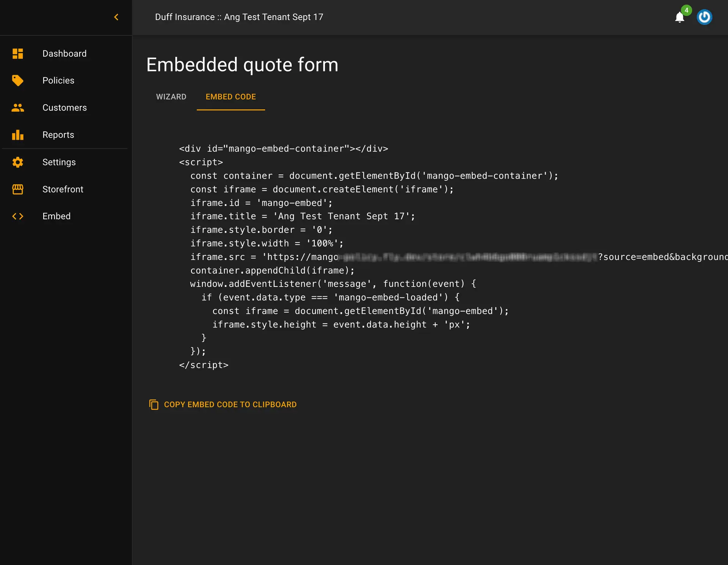
Task: Open the Dashboard grid icon
Action: click(x=18, y=54)
